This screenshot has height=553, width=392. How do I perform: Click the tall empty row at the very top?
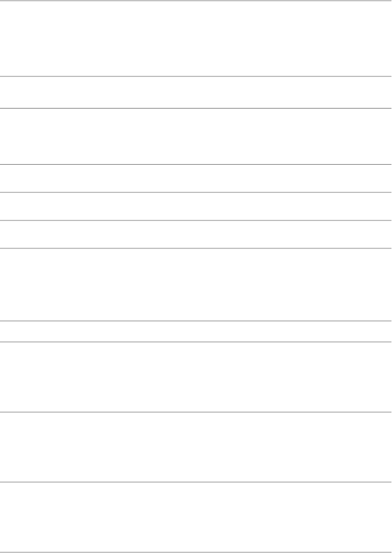point(195,38)
